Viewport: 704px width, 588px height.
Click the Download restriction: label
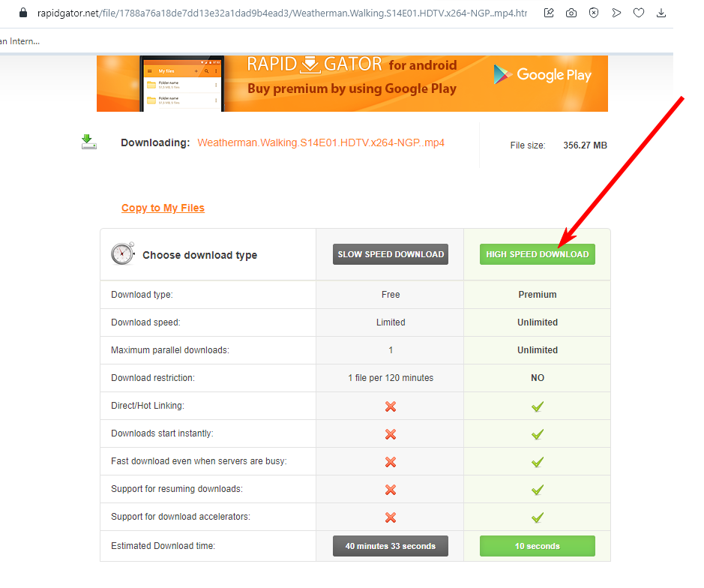coord(153,378)
